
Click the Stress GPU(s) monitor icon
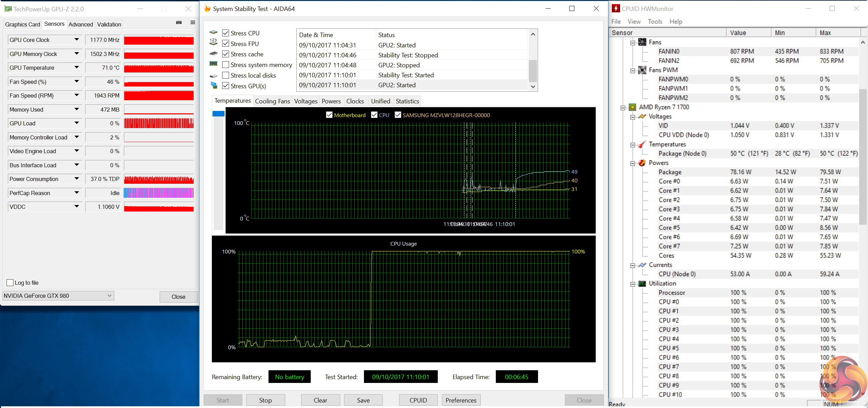coord(214,86)
